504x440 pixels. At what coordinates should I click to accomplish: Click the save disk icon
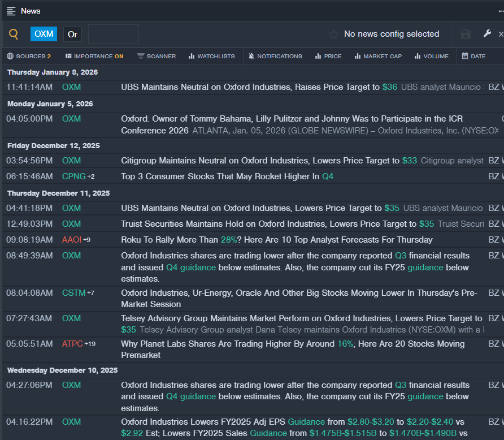466,34
